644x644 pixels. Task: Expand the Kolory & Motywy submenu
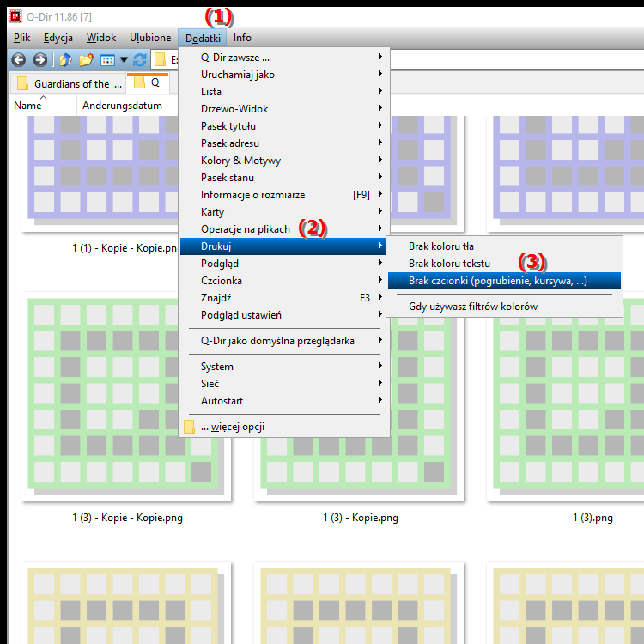pyautogui.click(x=284, y=161)
